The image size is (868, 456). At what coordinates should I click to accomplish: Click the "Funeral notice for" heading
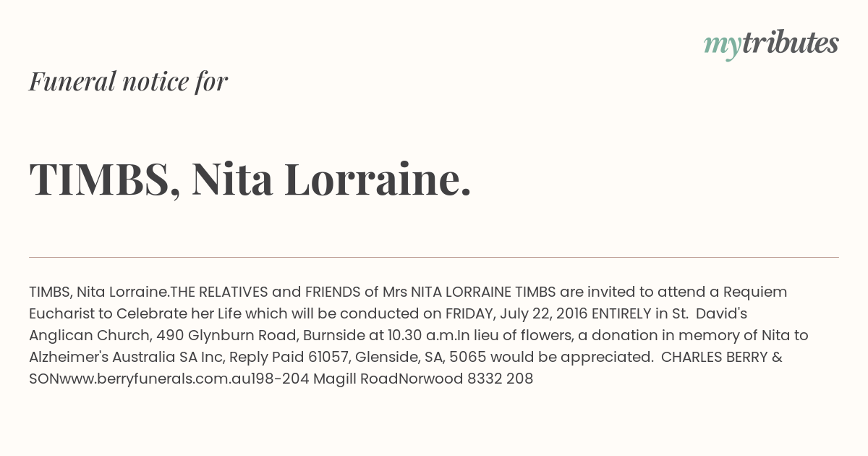point(128,81)
